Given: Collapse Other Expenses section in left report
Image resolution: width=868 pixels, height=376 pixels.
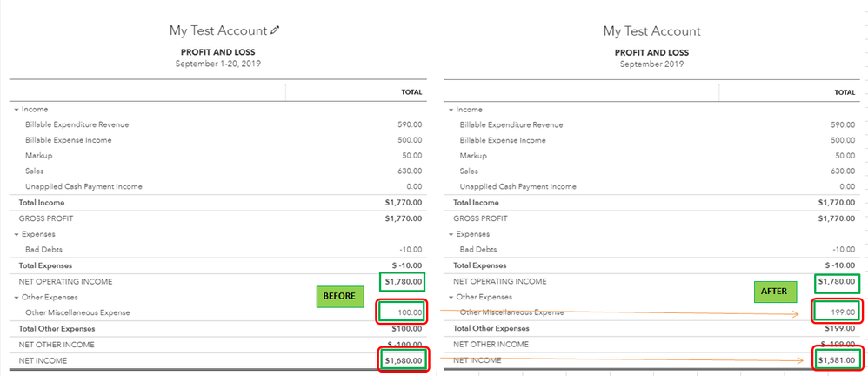Looking at the screenshot, I should pyautogui.click(x=17, y=298).
